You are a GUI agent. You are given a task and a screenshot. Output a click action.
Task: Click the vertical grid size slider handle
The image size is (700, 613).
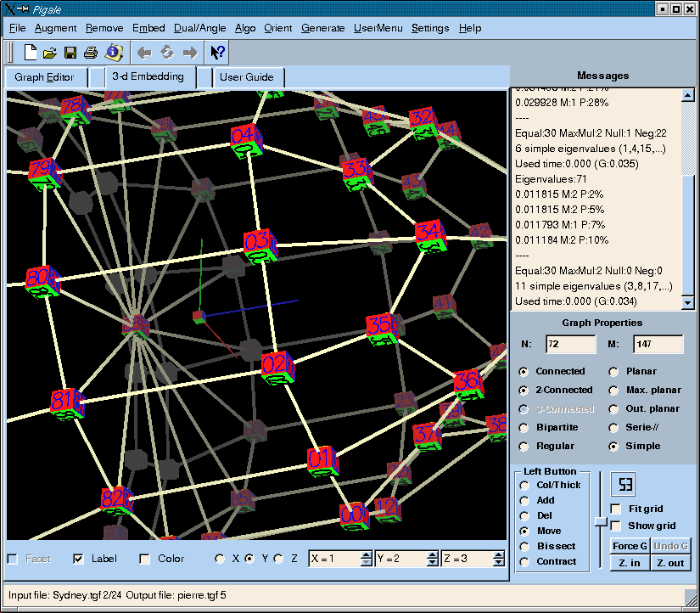(x=601, y=520)
